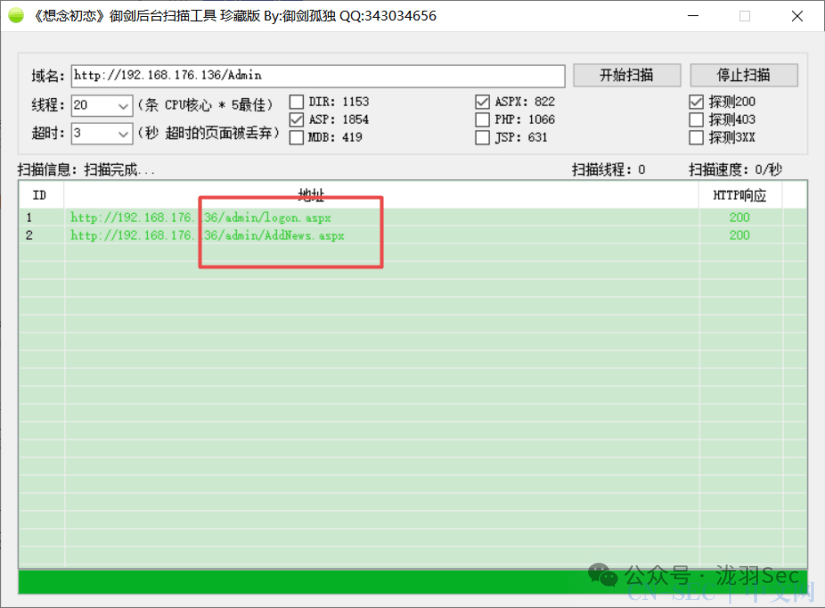Click the 扫描线程: 0 status text
The image size is (825, 608).
pos(609,169)
